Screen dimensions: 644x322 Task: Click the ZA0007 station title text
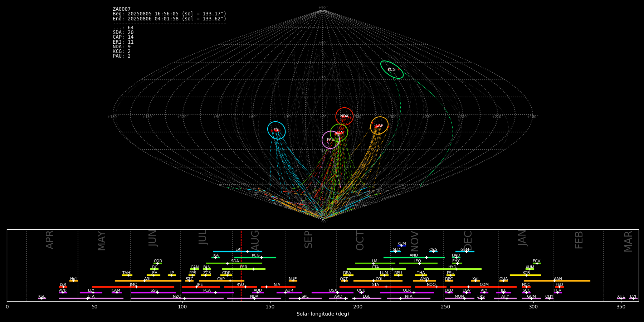[122, 9]
